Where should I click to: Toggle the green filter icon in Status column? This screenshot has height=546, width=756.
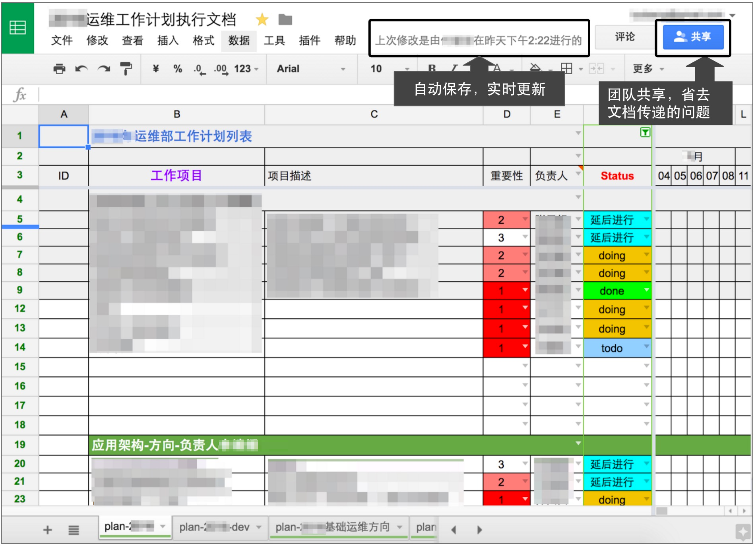[x=645, y=132]
